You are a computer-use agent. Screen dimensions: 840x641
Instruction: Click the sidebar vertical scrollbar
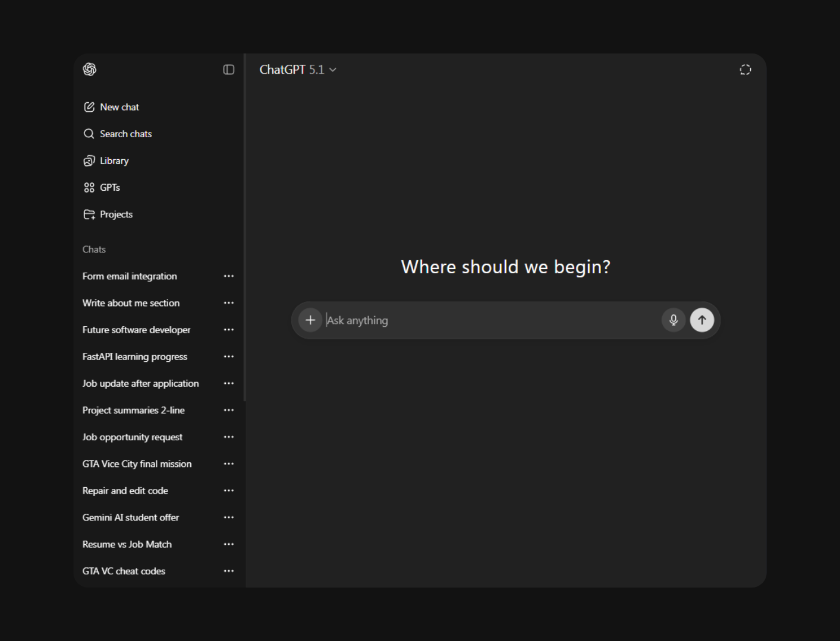244,238
